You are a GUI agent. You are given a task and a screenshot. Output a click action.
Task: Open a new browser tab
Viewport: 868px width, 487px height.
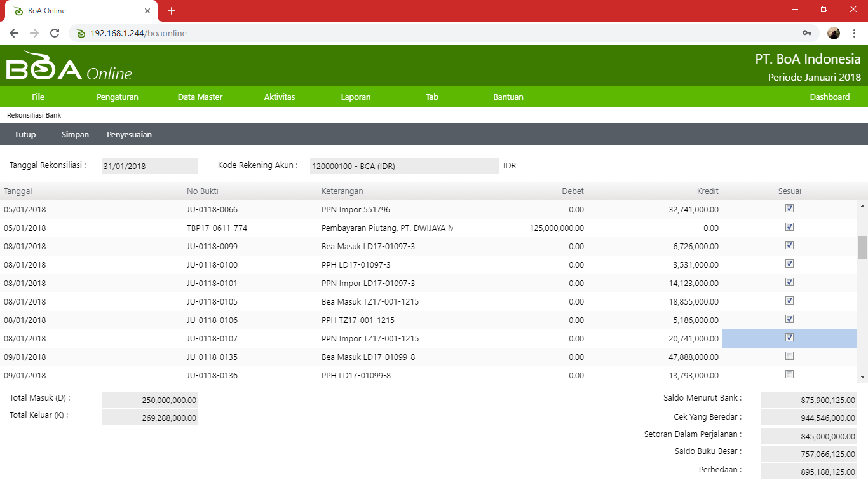click(x=172, y=11)
